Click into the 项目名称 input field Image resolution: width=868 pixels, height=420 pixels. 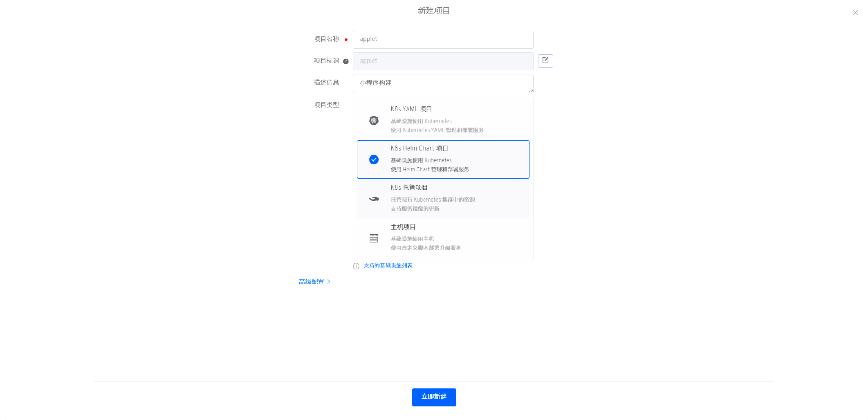tap(443, 39)
